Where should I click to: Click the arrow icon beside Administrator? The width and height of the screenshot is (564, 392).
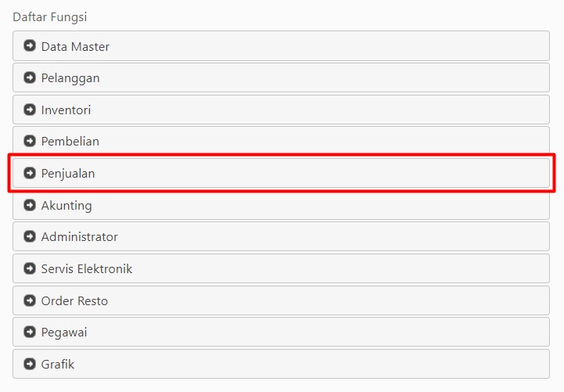pos(30,236)
